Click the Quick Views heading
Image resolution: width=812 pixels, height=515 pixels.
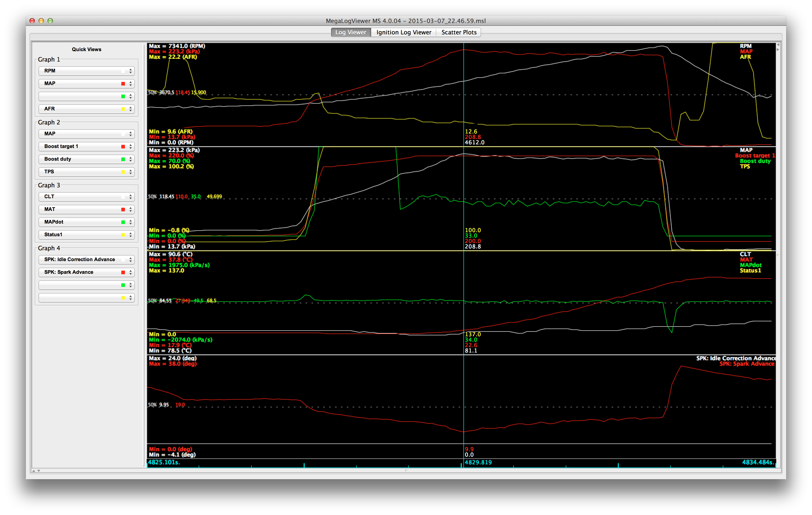pyautogui.click(x=86, y=49)
